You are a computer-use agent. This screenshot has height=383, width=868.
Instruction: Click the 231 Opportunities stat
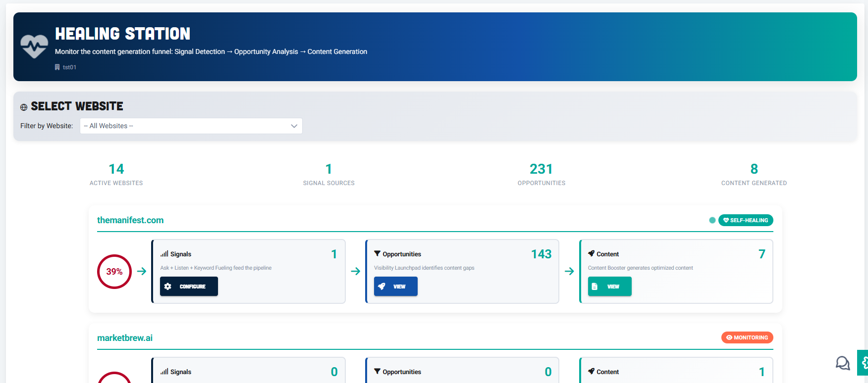pos(542,175)
